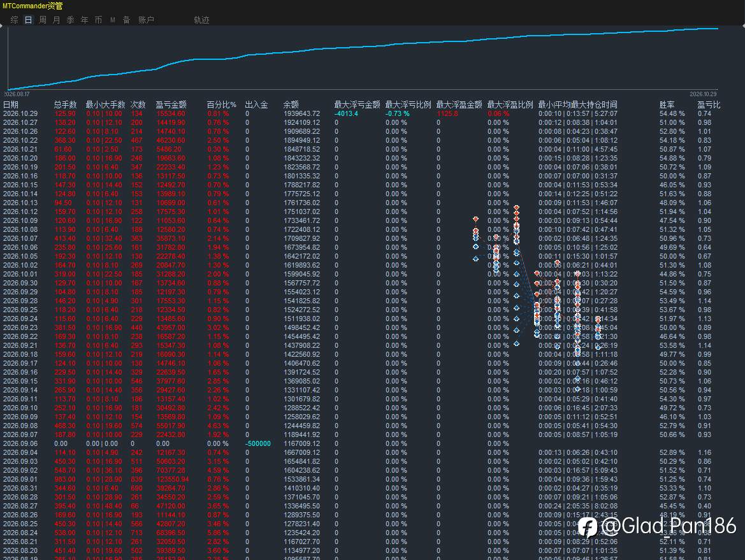745x560 pixels.
Task: Click the MTCommander资管 window title
Action: coord(33,6)
